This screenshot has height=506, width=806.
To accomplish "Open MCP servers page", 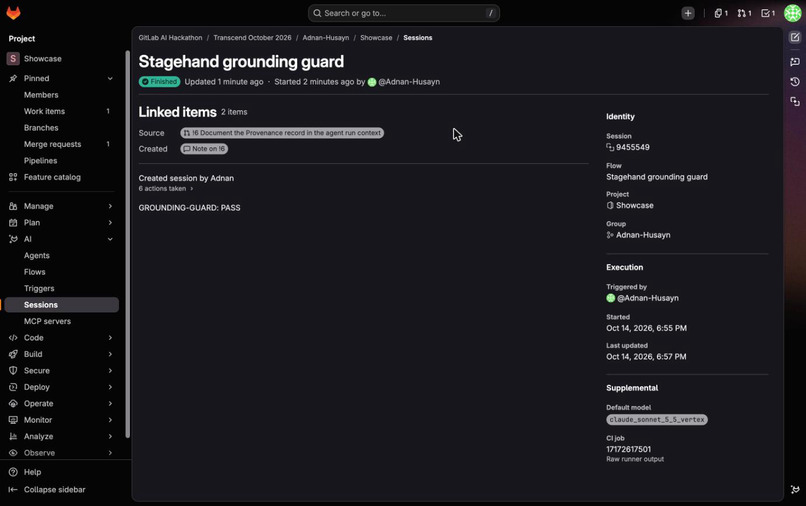I will coord(61,321).
